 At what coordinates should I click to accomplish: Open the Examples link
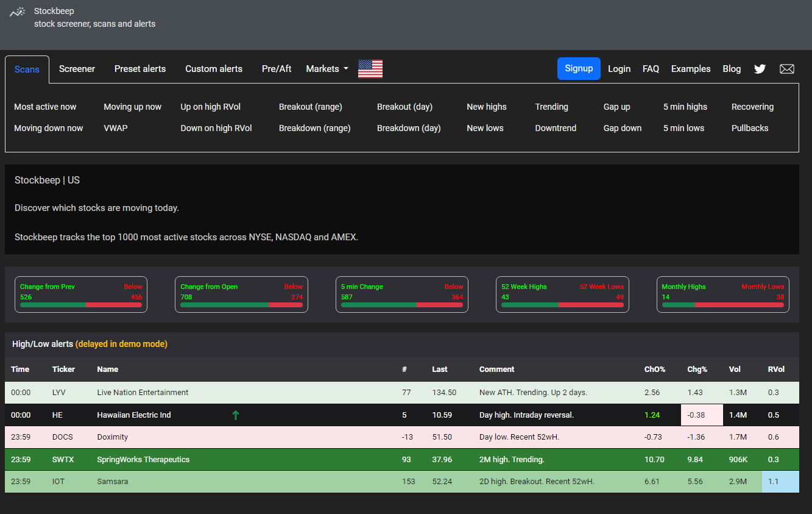(x=691, y=69)
